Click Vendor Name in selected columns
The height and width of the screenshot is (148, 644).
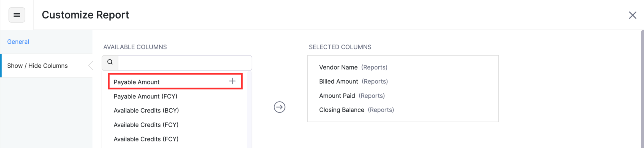click(x=338, y=67)
